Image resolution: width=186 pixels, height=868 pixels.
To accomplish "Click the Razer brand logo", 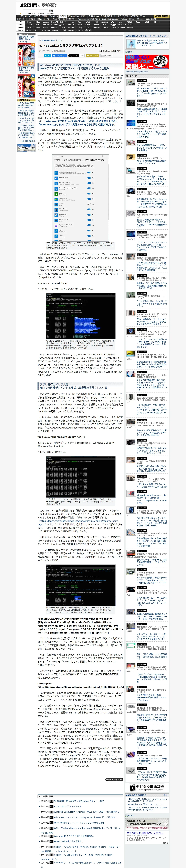I will 138,22.
